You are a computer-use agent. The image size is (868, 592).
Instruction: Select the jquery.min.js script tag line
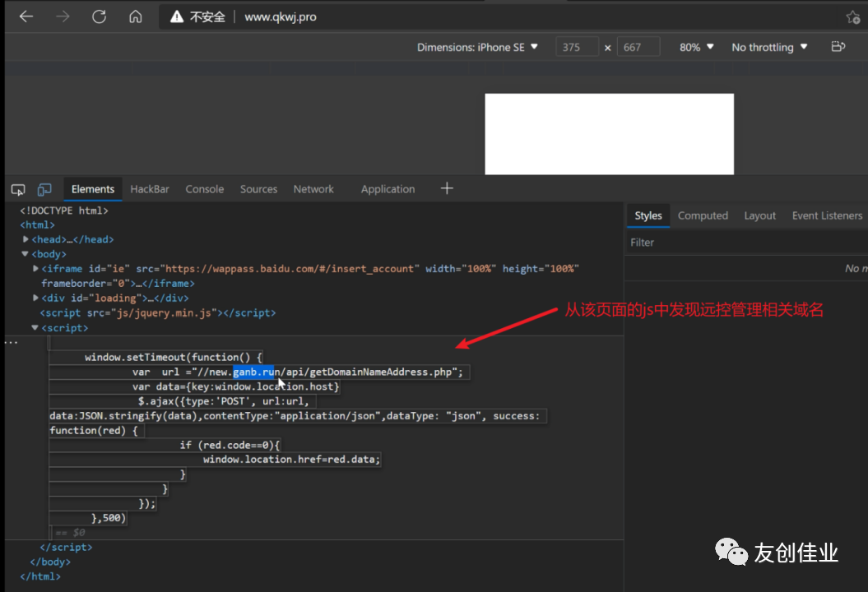tap(158, 312)
